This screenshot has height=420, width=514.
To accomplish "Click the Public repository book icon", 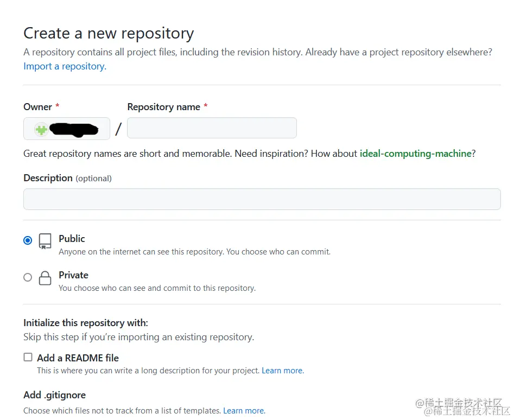I will click(45, 241).
